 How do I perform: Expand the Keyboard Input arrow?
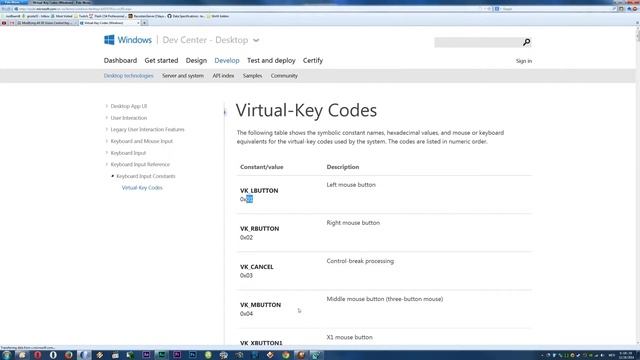tap(107, 153)
